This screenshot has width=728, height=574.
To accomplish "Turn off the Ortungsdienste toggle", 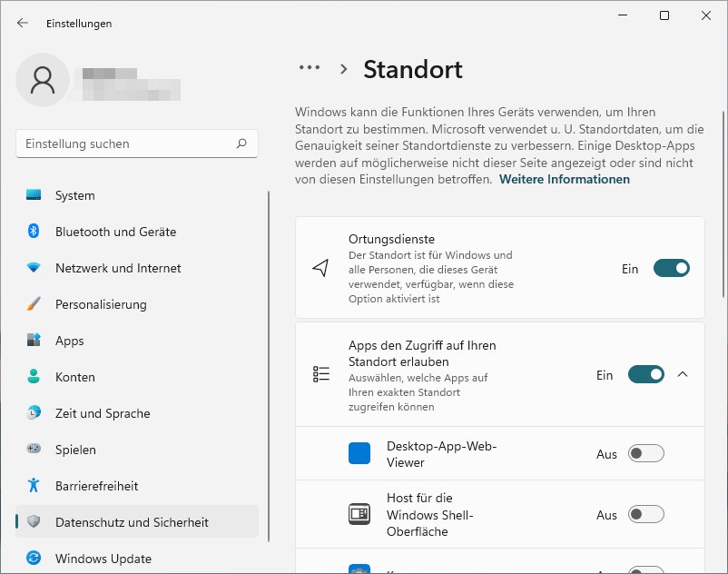I will pyautogui.click(x=672, y=269).
